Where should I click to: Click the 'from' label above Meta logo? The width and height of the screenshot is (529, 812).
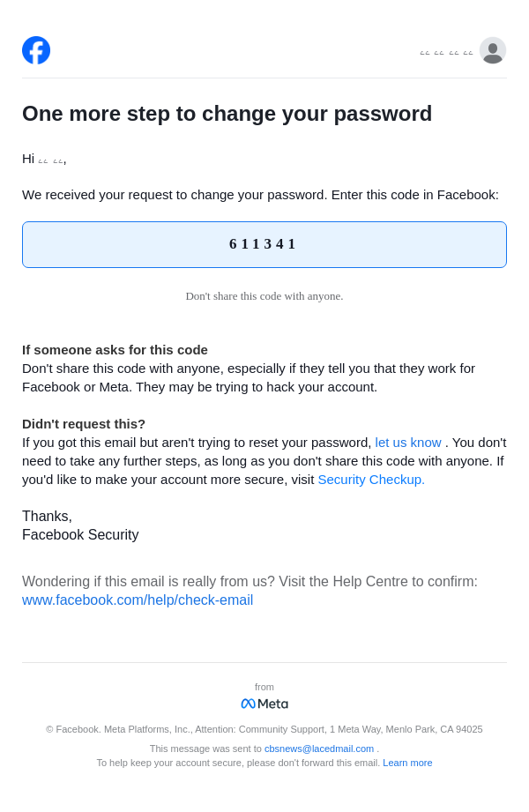click(264, 687)
